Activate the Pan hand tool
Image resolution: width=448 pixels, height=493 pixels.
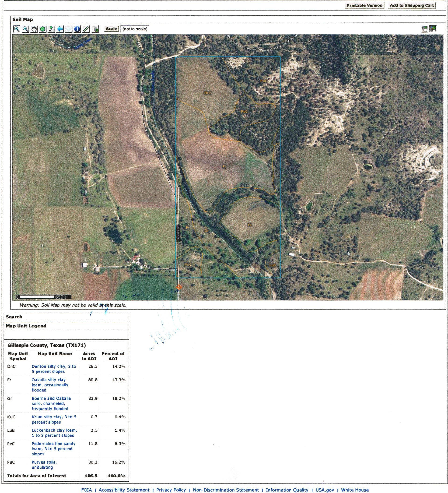tap(34, 29)
